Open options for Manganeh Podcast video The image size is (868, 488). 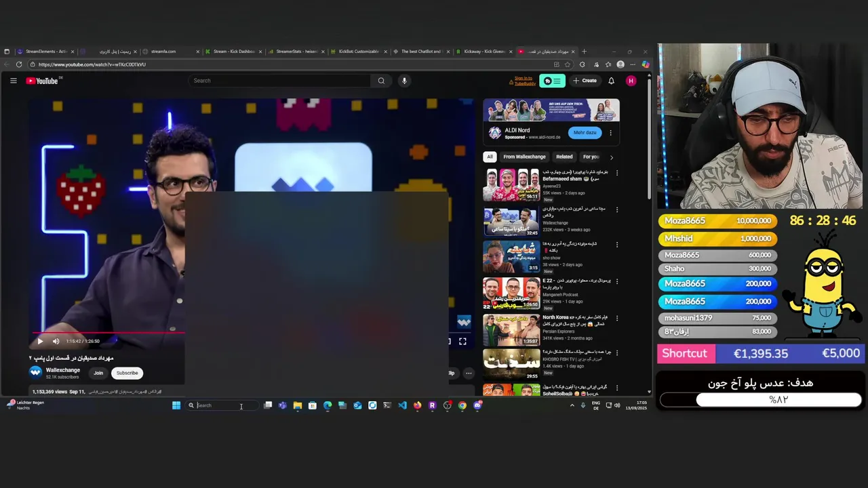click(616, 281)
